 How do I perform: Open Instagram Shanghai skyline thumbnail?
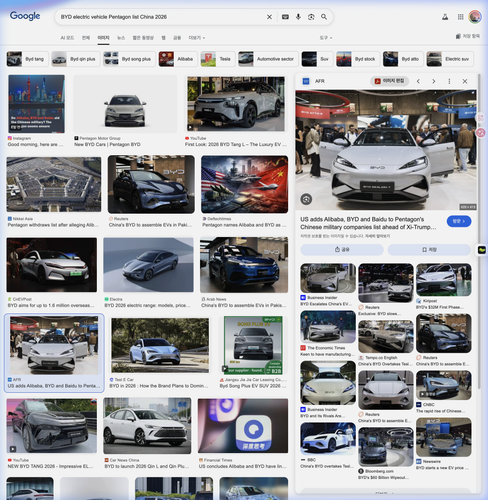tap(36, 104)
